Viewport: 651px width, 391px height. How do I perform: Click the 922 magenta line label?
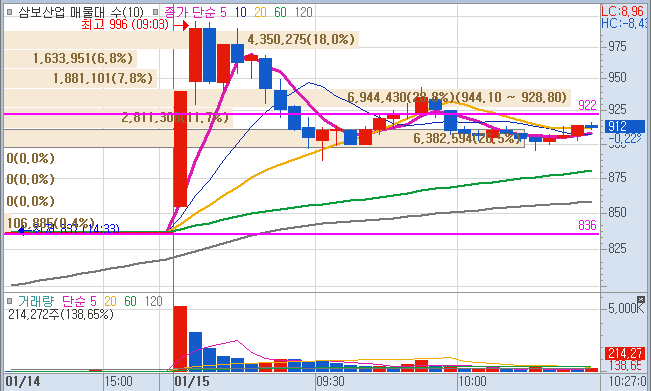587,105
